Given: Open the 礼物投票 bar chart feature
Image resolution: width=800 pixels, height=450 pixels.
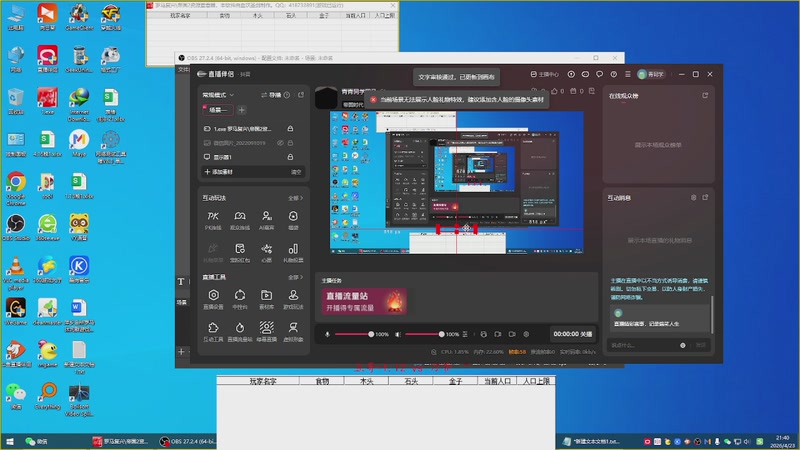Looking at the screenshot, I should [x=293, y=253].
